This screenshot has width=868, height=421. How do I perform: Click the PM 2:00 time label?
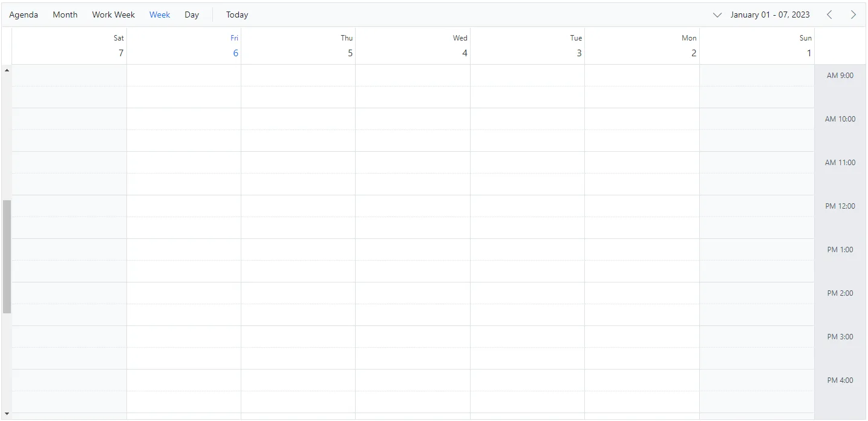click(x=840, y=293)
